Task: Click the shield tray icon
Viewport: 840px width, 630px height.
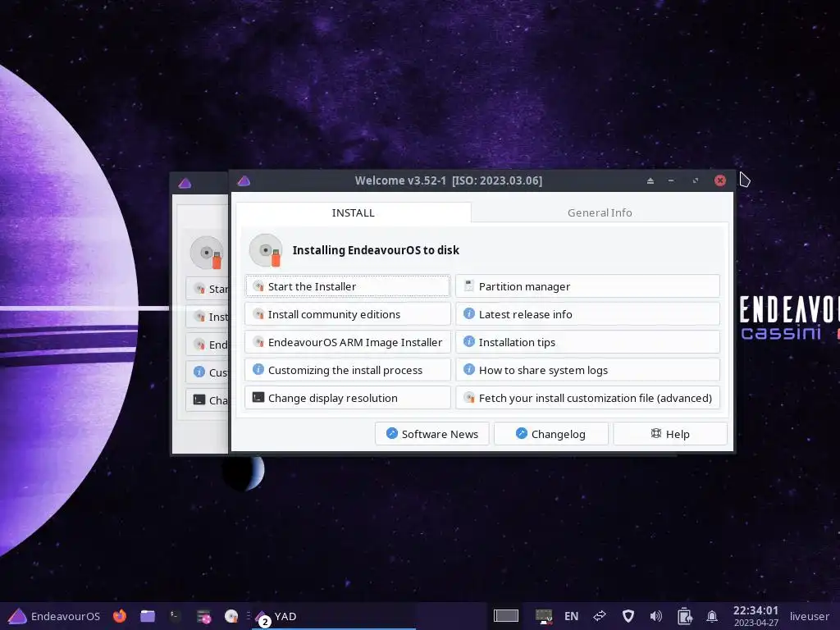Action: [x=628, y=616]
